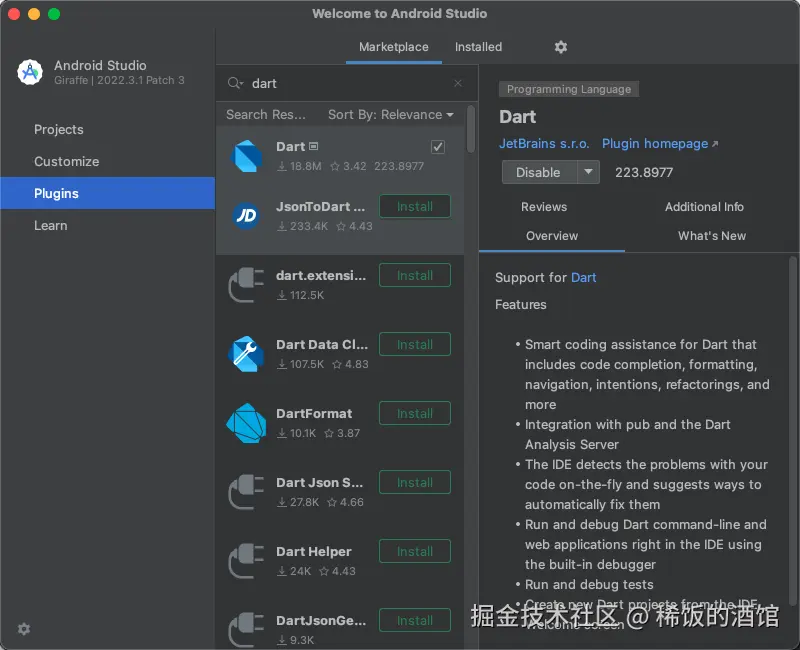Open plugin settings gear beside Installed tab

coord(561,47)
